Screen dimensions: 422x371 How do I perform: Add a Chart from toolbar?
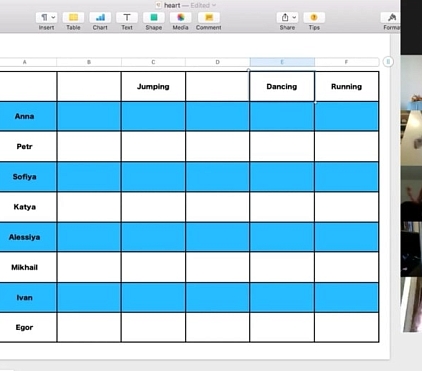100,17
